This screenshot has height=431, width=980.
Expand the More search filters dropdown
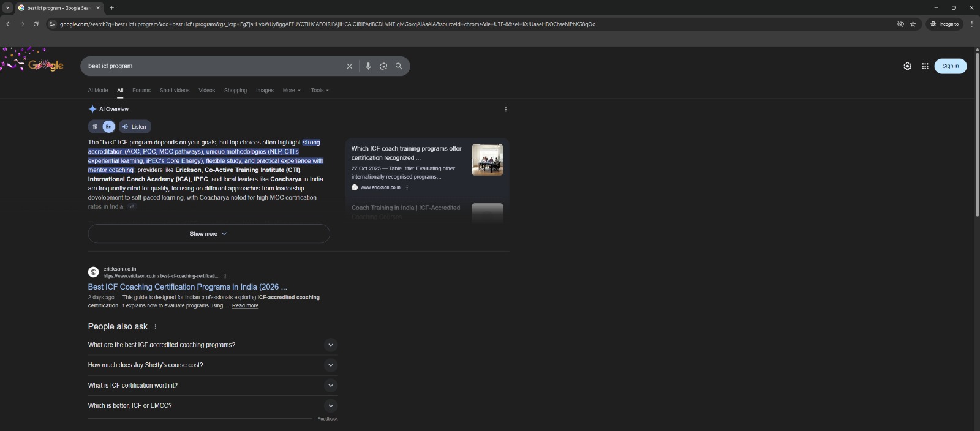(292, 91)
